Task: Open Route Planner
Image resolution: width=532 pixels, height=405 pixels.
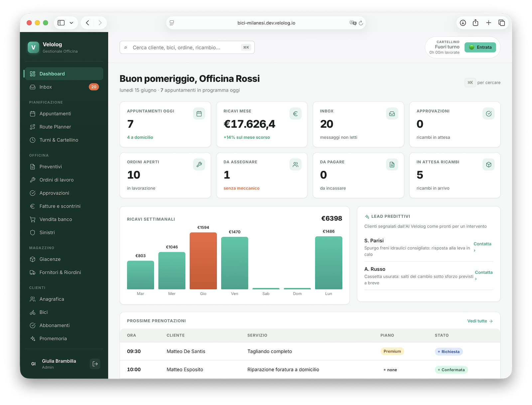Action: tap(64, 127)
